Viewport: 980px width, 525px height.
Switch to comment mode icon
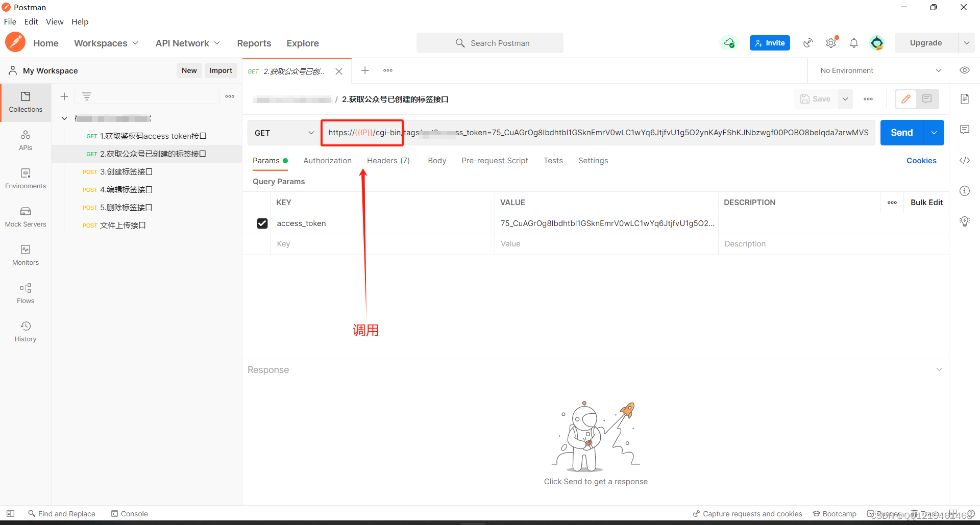(x=927, y=99)
